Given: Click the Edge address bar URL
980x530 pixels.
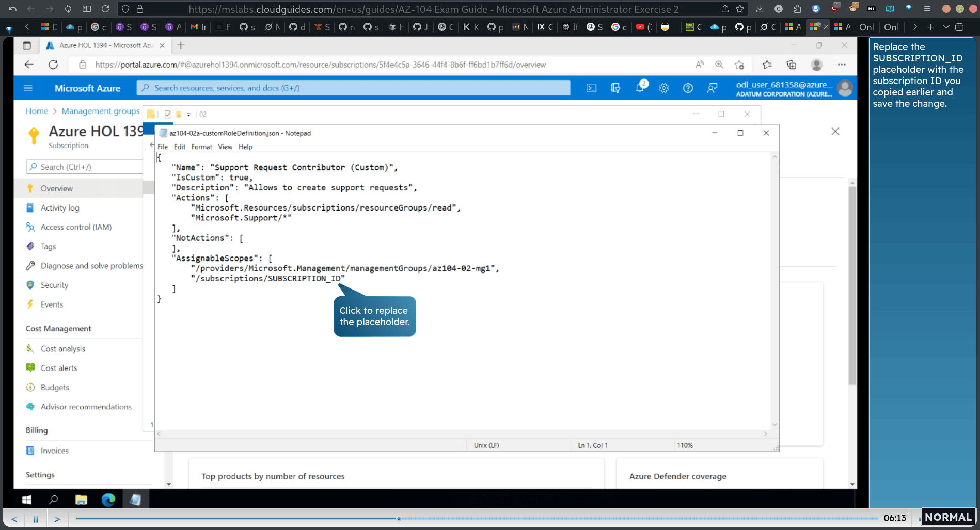Looking at the screenshot, I should 320,65.
